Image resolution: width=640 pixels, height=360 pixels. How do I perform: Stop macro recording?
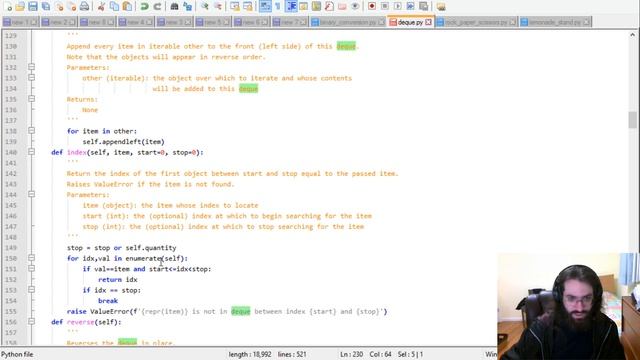click(x=384, y=6)
